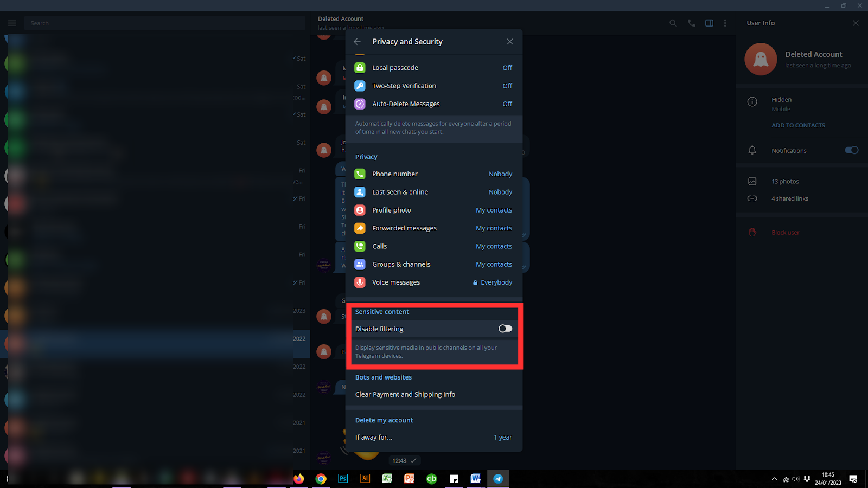Start a voice call with this user
The image size is (868, 488).
(691, 23)
